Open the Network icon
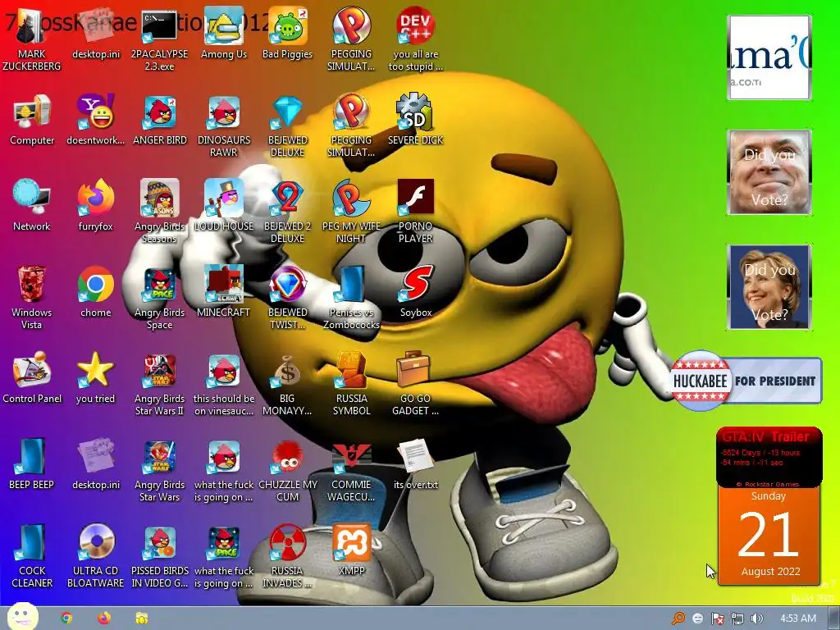The height and width of the screenshot is (630, 840). (x=32, y=206)
